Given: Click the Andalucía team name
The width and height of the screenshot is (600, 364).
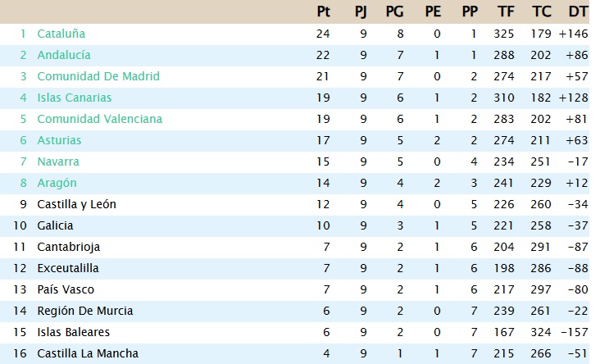Looking at the screenshot, I should (64, 55).
